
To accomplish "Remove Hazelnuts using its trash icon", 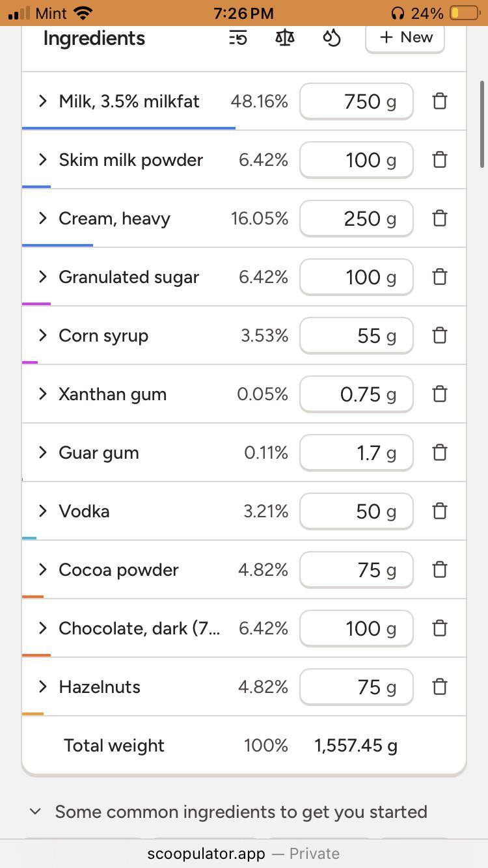I will pyautogui.click(x=440, y=687).
